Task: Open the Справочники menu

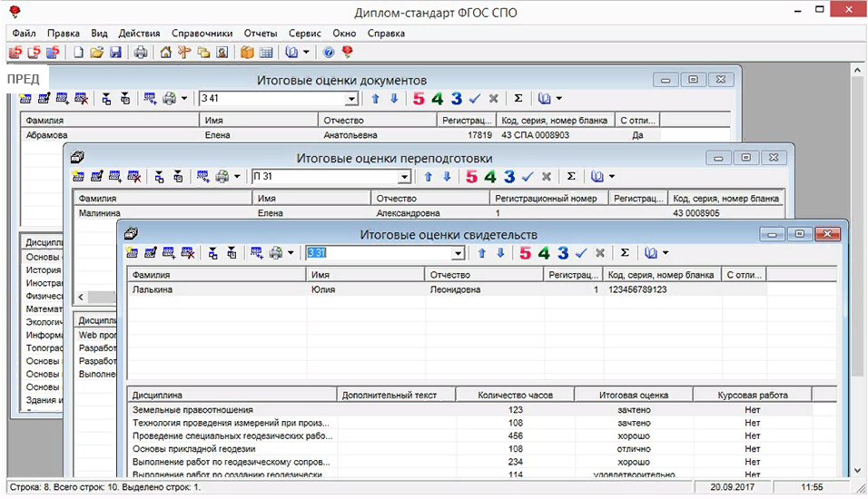Action: coord(203,33)
